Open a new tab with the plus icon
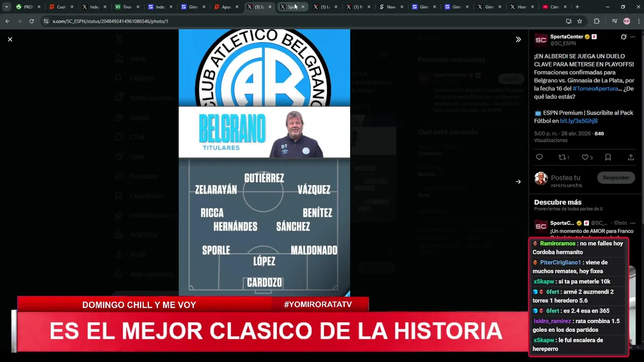Viewport: 644px width, 362px height. 577,7
